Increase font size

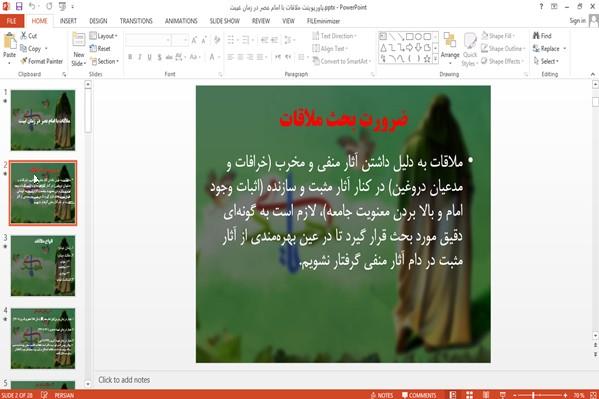point(194,40)
